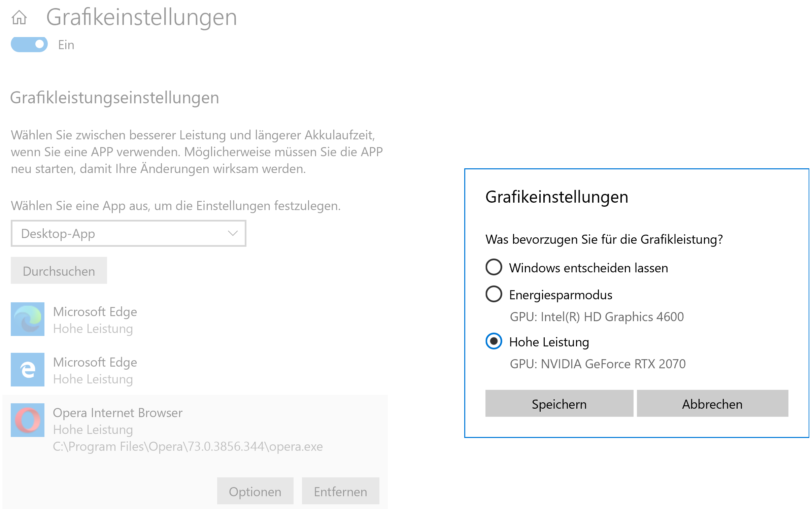
Task: Open the Desktop-App dropdown
Action: pyautogui.click(x=128, y=233)
